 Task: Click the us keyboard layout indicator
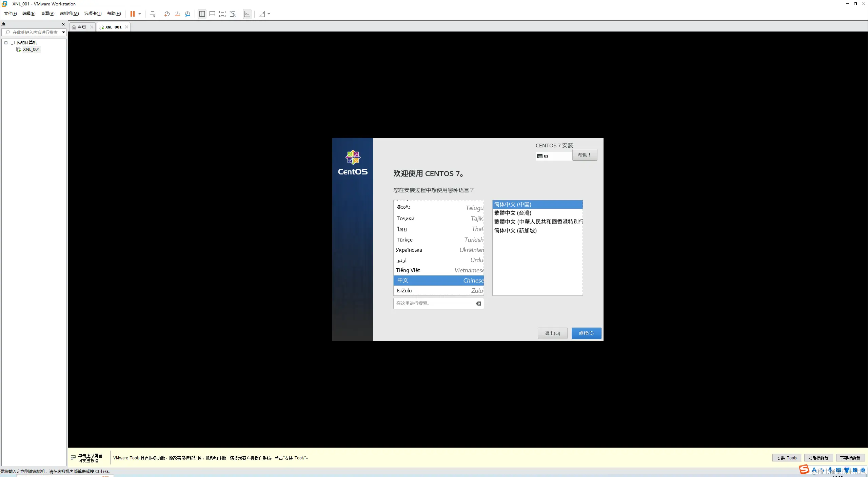tap(546, 156)
